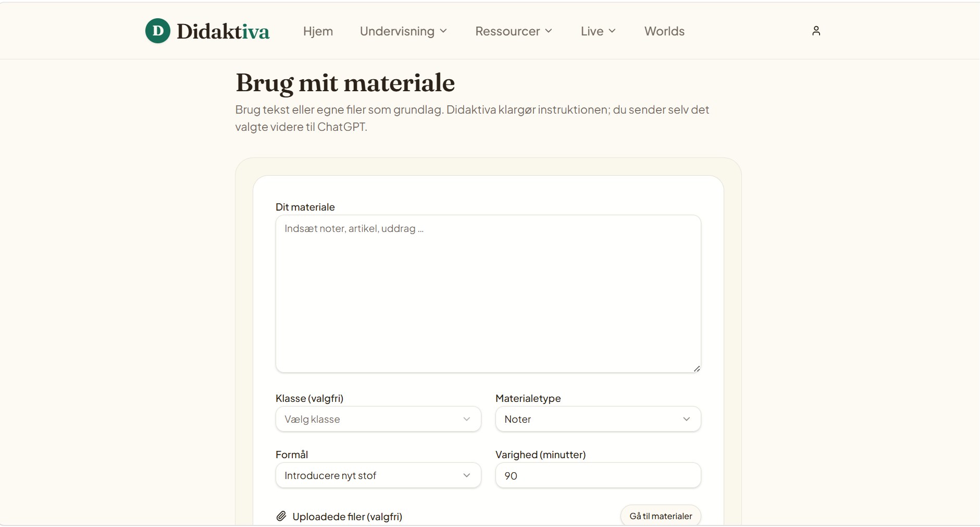Click the Brug mit materiale heading
Viewport: 980px width, 527px height.
(x=345, y=83)
